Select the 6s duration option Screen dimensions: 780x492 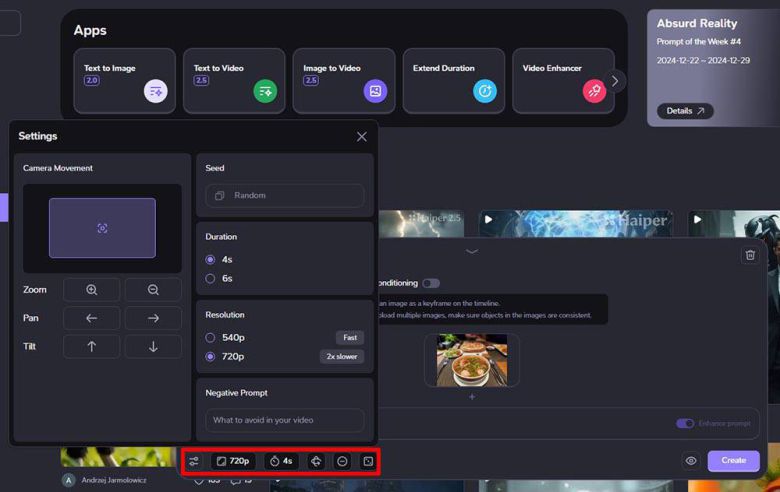coord(211,278)
